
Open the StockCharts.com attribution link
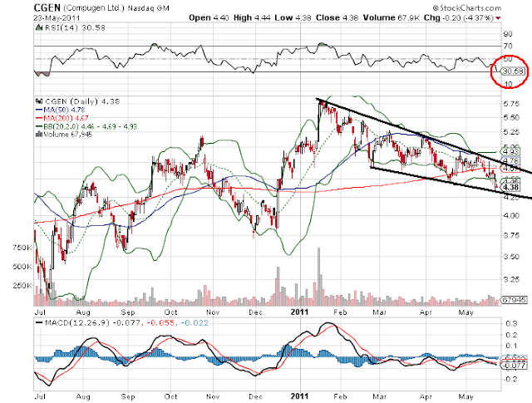coord(467,7)
